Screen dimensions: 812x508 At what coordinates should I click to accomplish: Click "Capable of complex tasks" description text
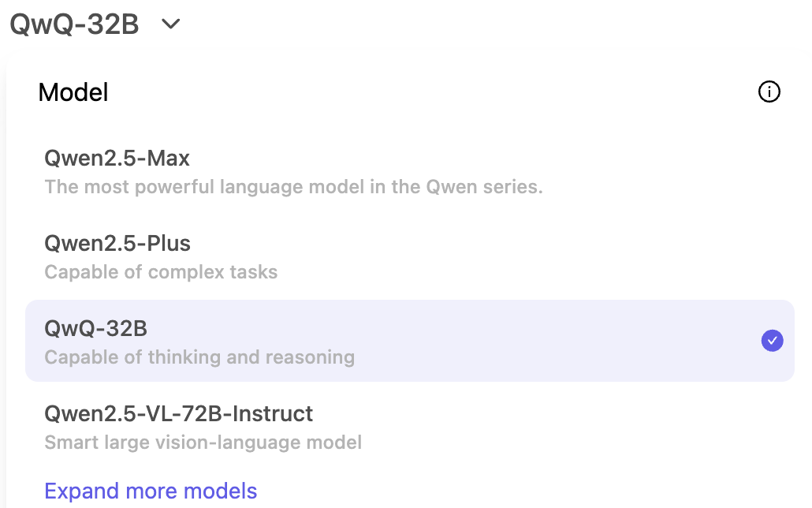pos(161,272)
